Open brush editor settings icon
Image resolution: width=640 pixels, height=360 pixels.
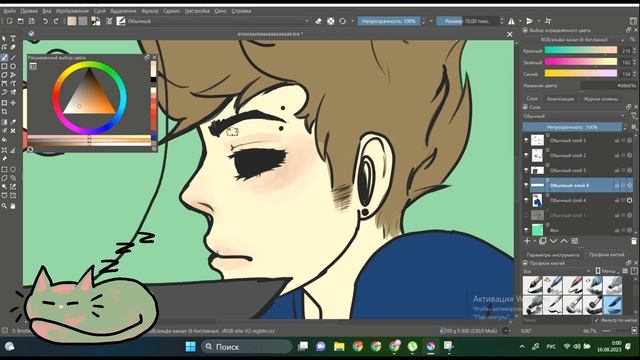point(109,21)
